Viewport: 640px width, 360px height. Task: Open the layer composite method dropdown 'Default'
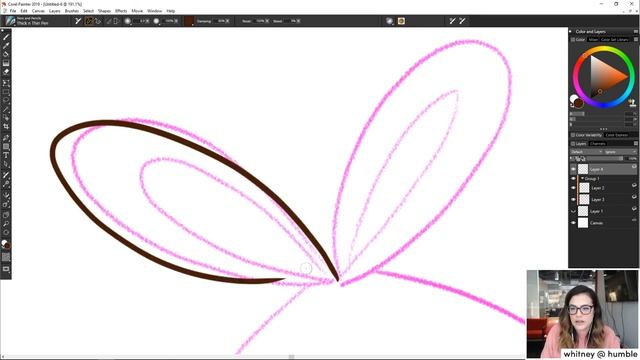[587, 152]
